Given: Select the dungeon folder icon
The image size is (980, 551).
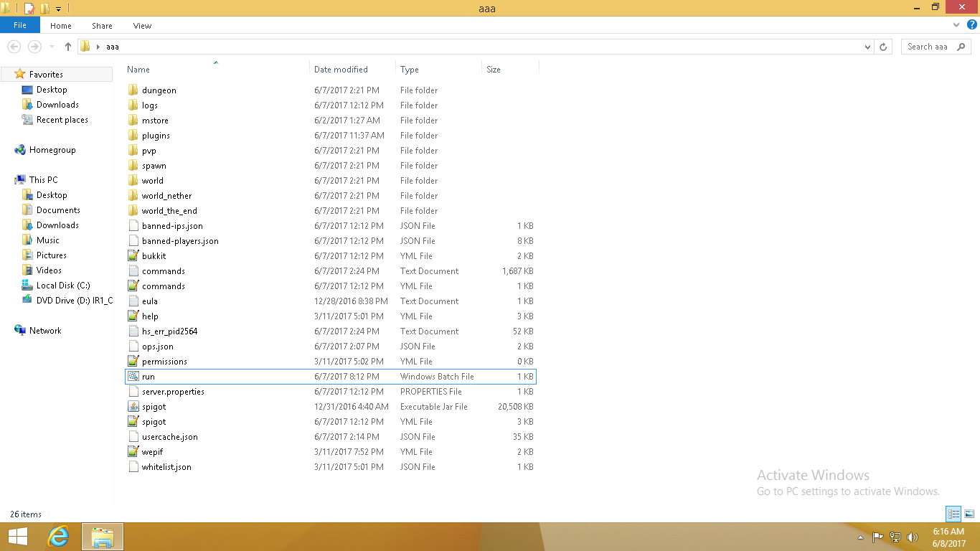Looking at the screenshot, I should pyautogui.click(x=133, y=90).
